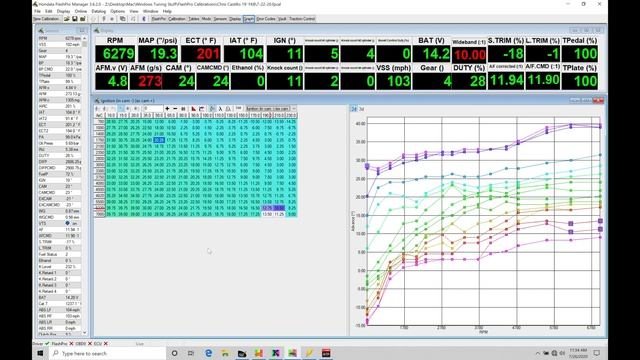Switch graph to 3d view
This screenshot has width=640, height=360.
(362, 109)
